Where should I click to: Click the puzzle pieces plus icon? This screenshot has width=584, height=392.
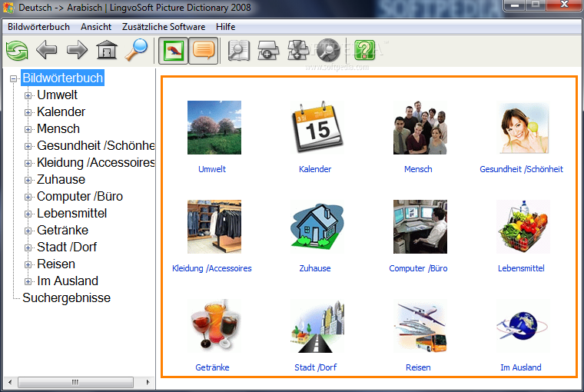coord(297,50)
